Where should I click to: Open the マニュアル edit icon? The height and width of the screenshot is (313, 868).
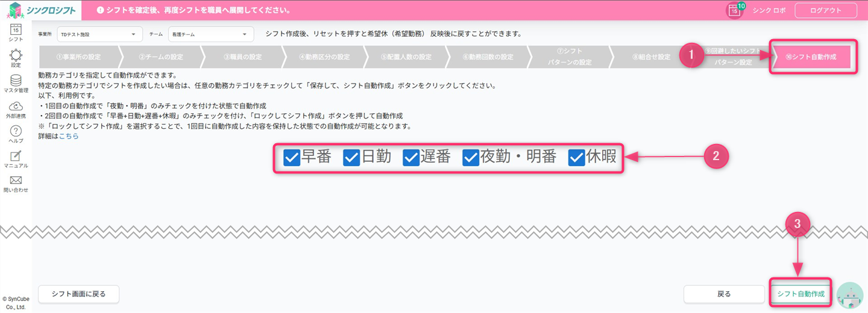click(x=16, y=156)
